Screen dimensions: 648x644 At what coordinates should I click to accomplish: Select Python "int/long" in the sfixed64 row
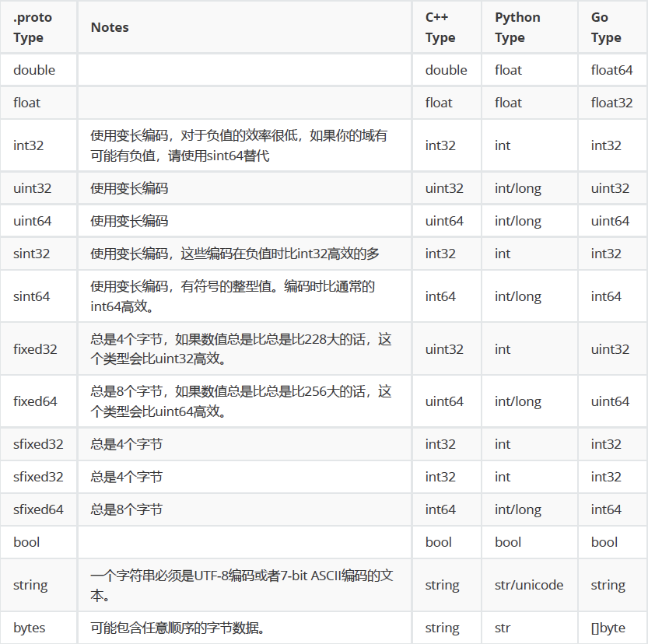(518, 509)
